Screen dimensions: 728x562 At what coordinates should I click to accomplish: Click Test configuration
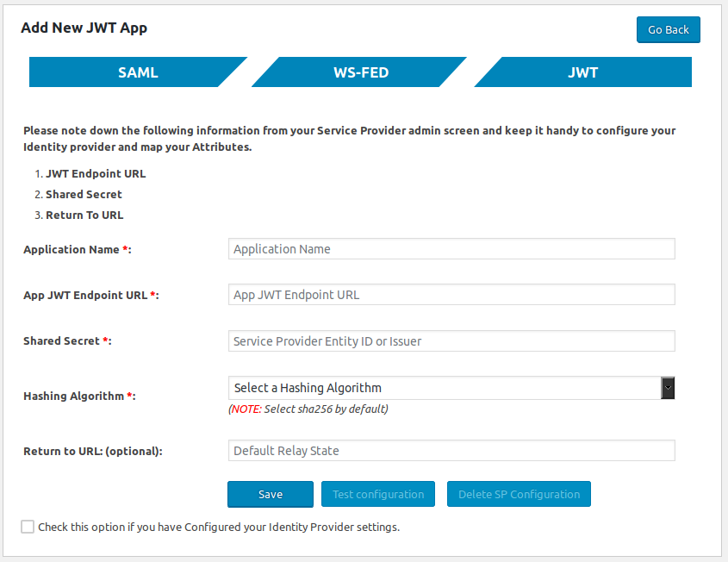point(377,494)
